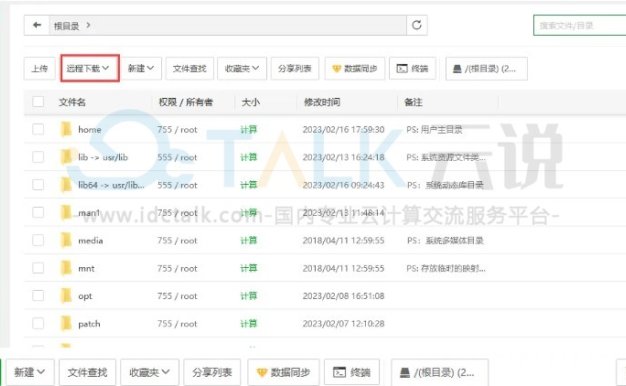
Task: Open the folder named home
Action: (x=89, y=129)
